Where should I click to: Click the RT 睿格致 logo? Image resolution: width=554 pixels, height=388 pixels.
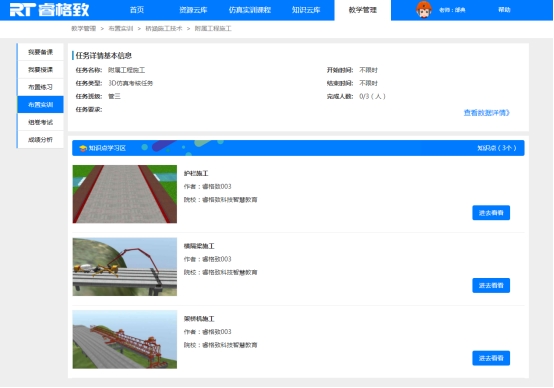pyautogui.click(x=49, y=10)
